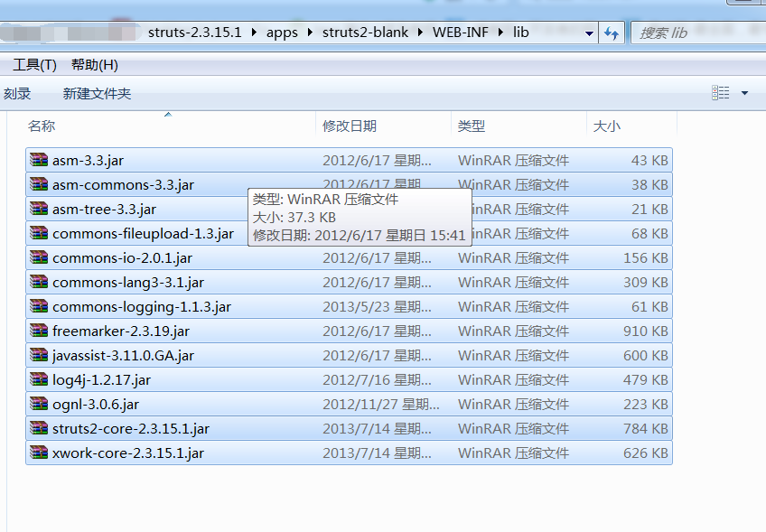Image resolution: width=766 pixels, height=532 pixels.
Task: Click the commons-io-2.0.1.jar archive icon
Action: [39, 257]
